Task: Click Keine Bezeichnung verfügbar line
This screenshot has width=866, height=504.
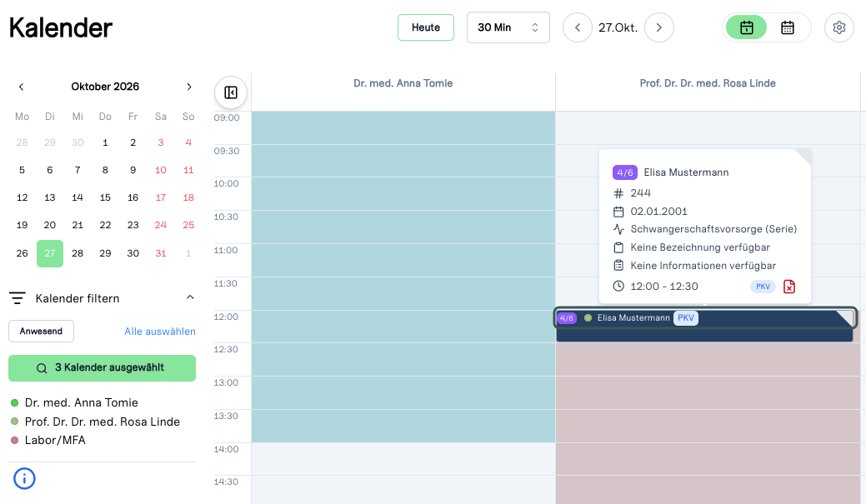Action: click(700, 247)
